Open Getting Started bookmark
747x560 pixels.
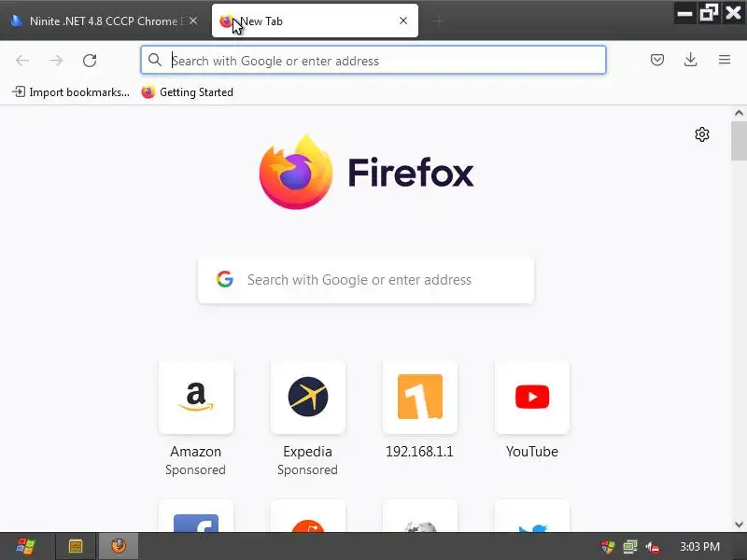pyautogui.click(x=188, y=91)
